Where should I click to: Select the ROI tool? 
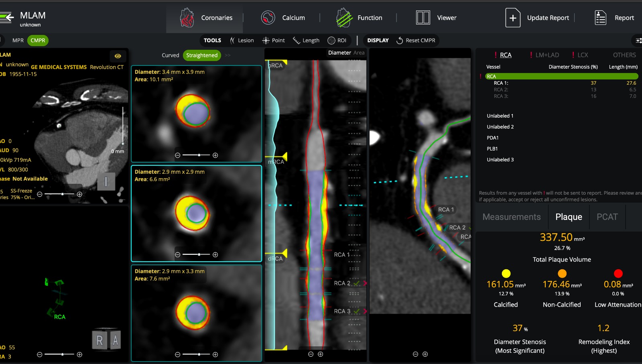click(337, 41)
